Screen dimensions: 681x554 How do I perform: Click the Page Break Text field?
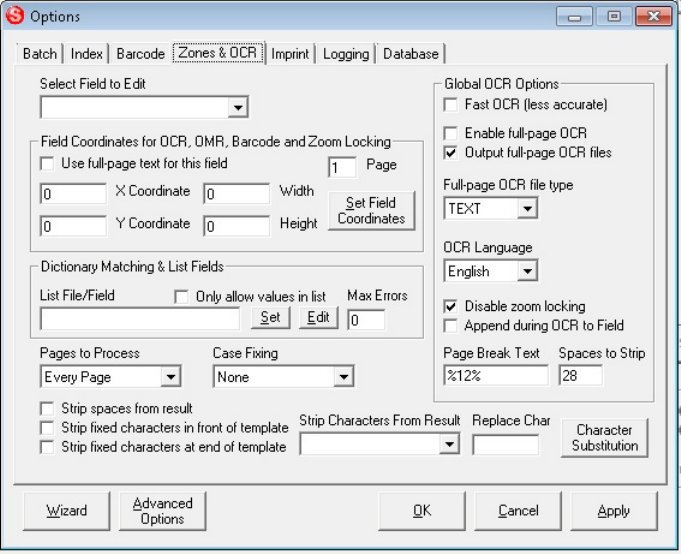coord(496,375)
